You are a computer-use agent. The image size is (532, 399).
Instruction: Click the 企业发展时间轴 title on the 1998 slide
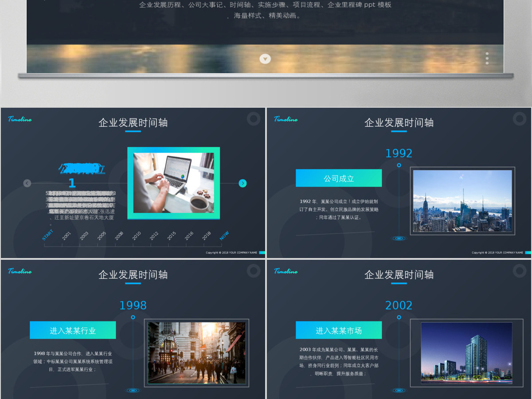click(x=133, y=275)
